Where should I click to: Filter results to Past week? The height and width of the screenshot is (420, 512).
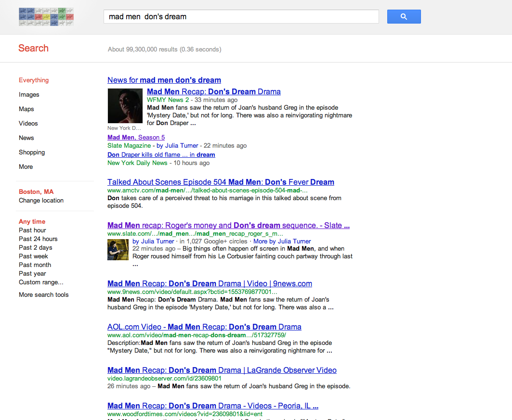coord(33,256)
